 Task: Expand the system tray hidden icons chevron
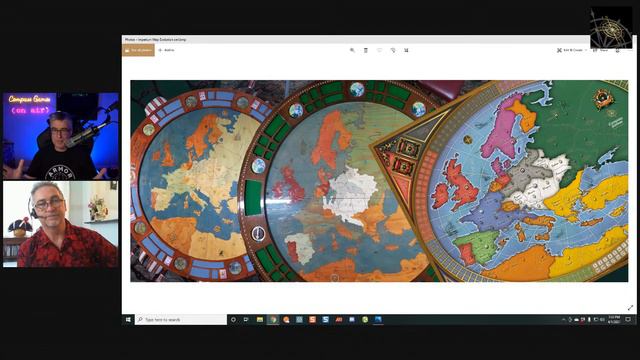tap(564, 320)
